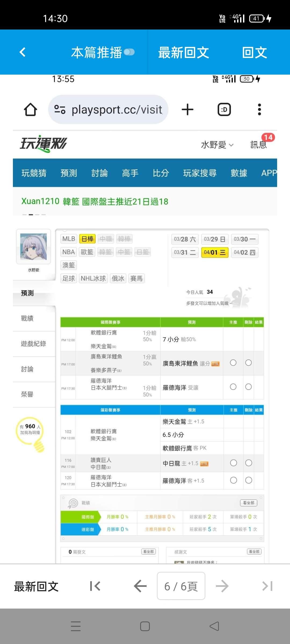Image resolution: width=290 pixels, height=644 pixels.
Task: Go to previous page arrow
Action: click(x=140, y=586)
